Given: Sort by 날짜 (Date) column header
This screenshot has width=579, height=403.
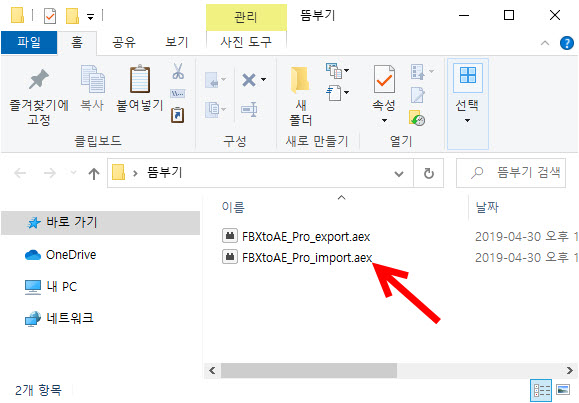Looking at the screenshot, I should click(x=487, y=207).
